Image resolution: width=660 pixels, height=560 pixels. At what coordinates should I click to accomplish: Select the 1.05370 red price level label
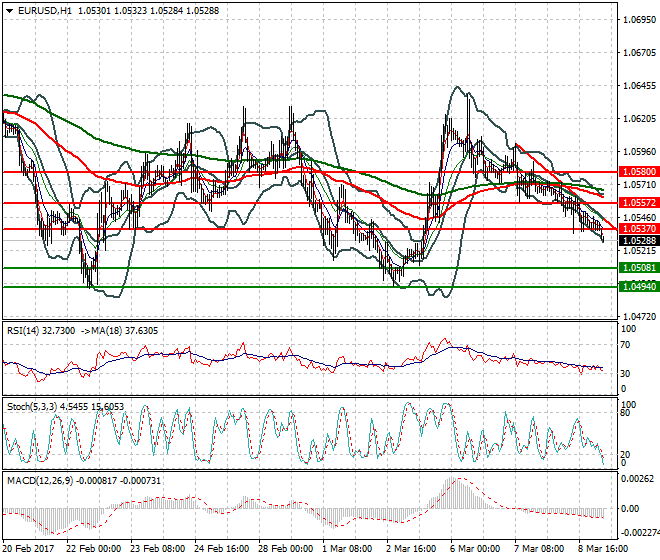point(639,229)
